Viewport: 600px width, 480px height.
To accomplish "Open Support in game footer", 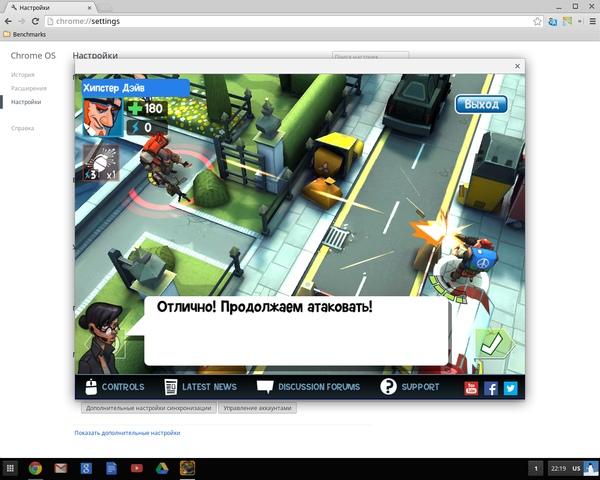I will (409, 387).
